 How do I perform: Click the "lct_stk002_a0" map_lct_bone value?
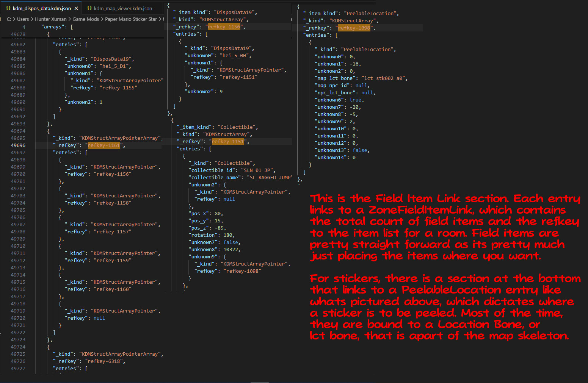coord(383,78)
